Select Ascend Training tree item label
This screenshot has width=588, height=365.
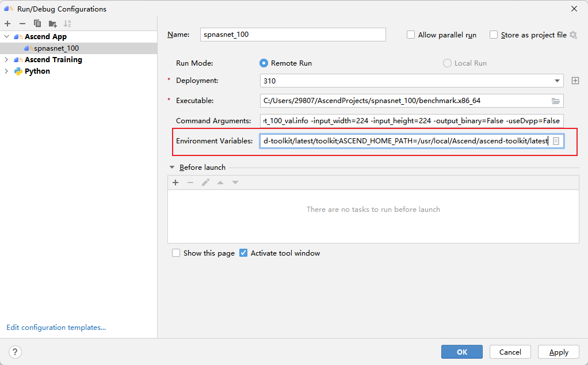pos(54,59)
